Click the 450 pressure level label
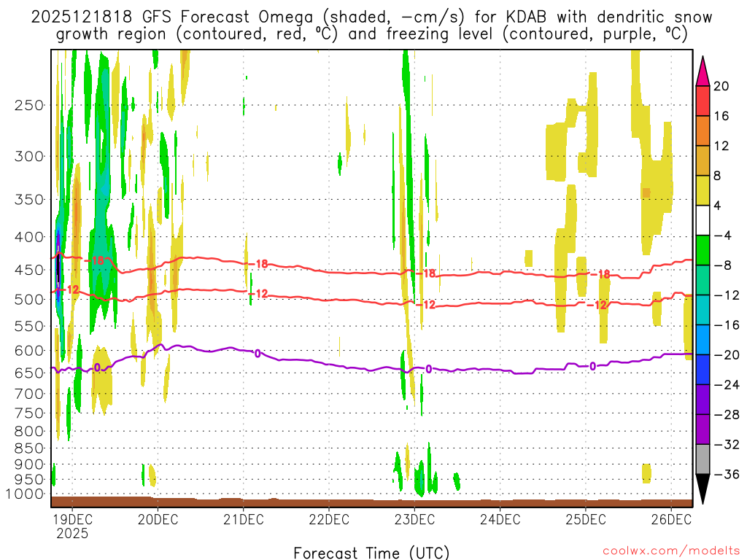747x560 pixels. click(29, 270)
